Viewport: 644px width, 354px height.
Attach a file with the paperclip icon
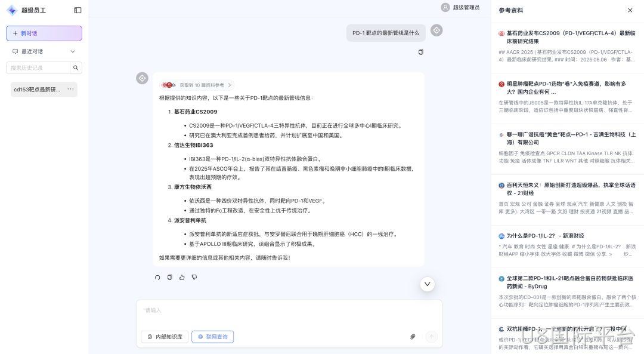413,337
